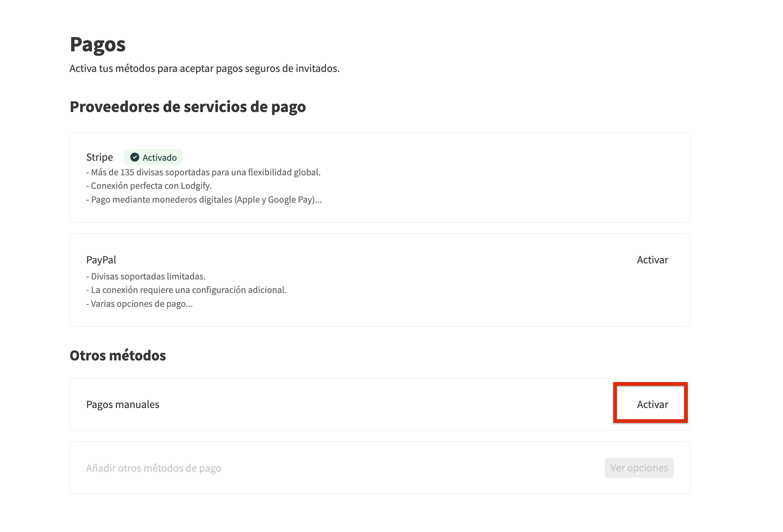Click the green checkmark icon on Stripe badge
This screenshot has width=783, height=532.
pos(135,157)
